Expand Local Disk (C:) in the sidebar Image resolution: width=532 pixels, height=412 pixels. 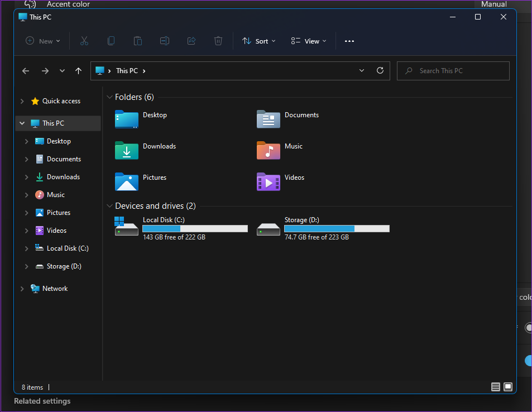click(26, 248)
